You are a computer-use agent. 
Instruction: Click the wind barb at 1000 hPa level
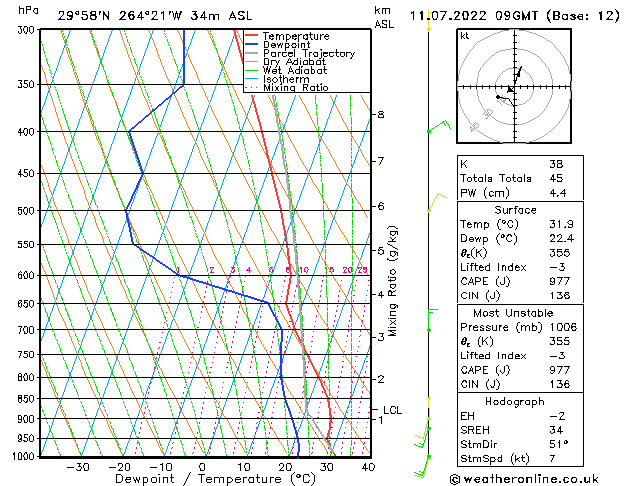tap(422, 466)
